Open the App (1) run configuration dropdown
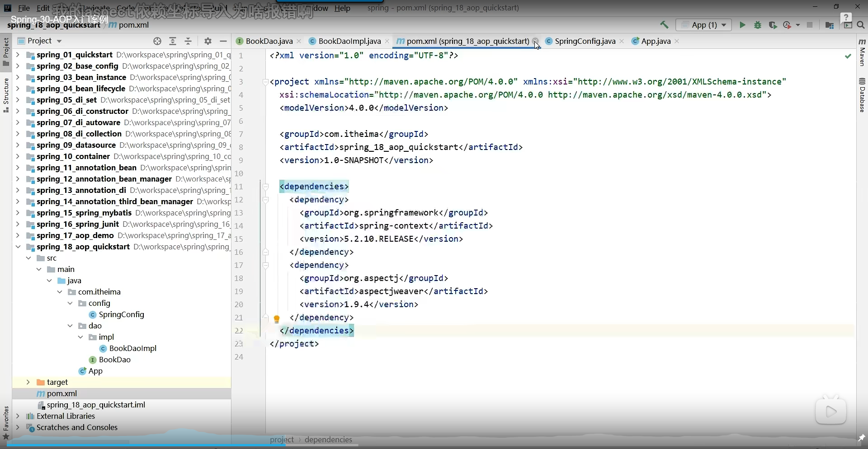This screenshot has width=868, height=449. [x=703, y=25]
